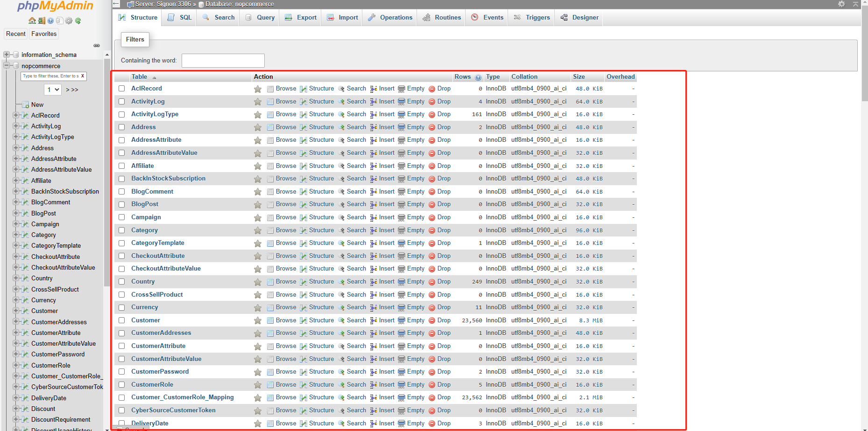Click the red Drop icon for Category
868x431 pixels.
(x=432, y=230)
